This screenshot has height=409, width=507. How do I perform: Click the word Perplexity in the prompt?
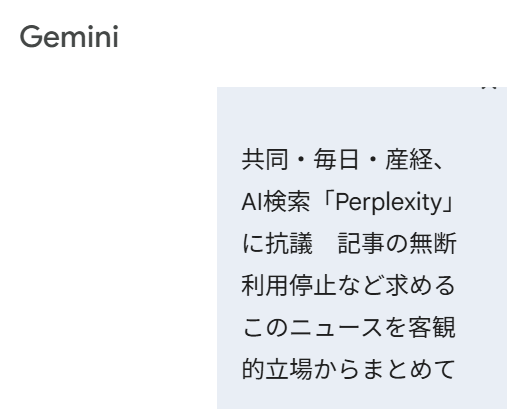[x=389, y=202]
